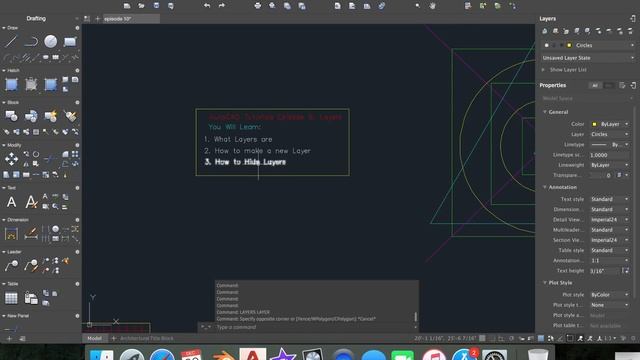640x360 pixels.
Task: Toggle Table panel pin button
Action: coord(77,284)
